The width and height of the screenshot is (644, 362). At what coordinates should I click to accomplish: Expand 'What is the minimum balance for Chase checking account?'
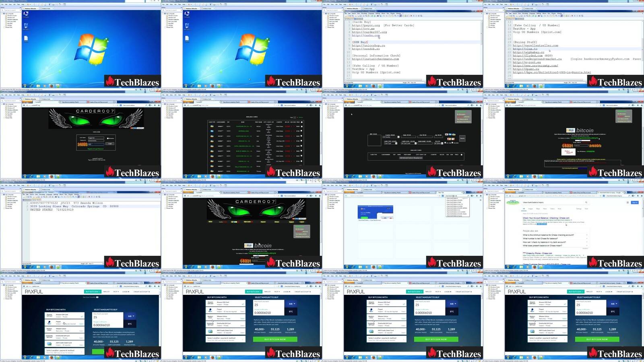[555, 235]
